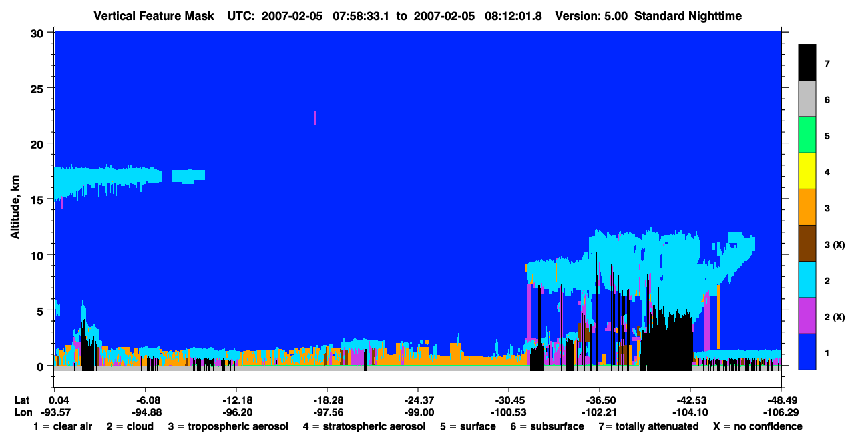Click the 'Lat' axis row label
868x445 pixels.
22,400
